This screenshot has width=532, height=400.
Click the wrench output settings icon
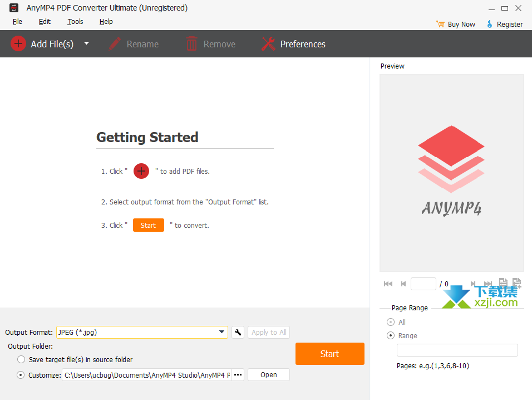pyautogui.click(x=238, y=333)
